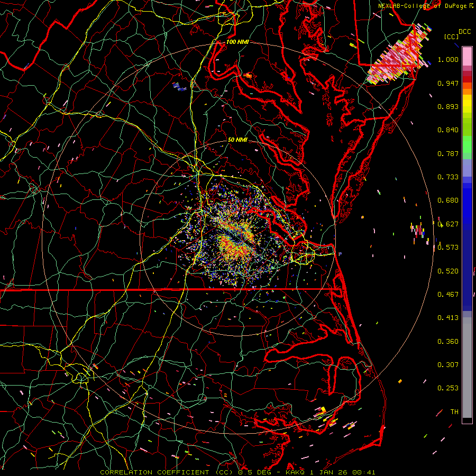Click the 0.253 scale value
The image size is (476, 476).
click(x=448, y=388)
